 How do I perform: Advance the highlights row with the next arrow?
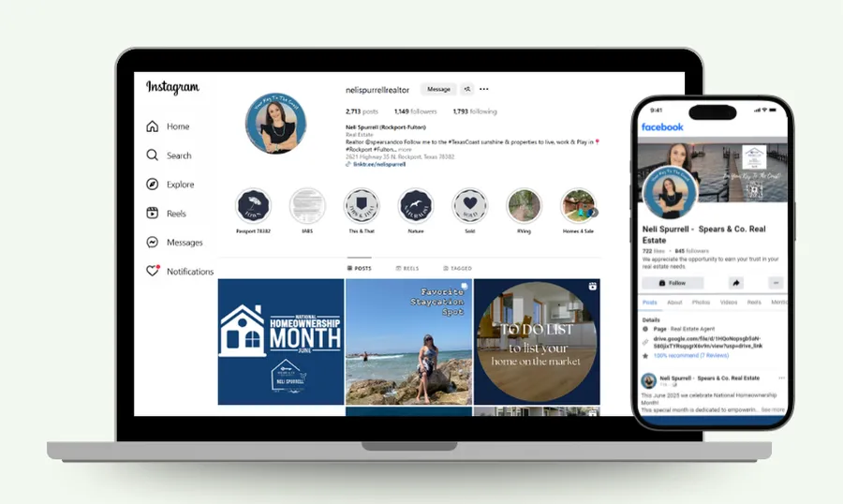tap(594, 213)
